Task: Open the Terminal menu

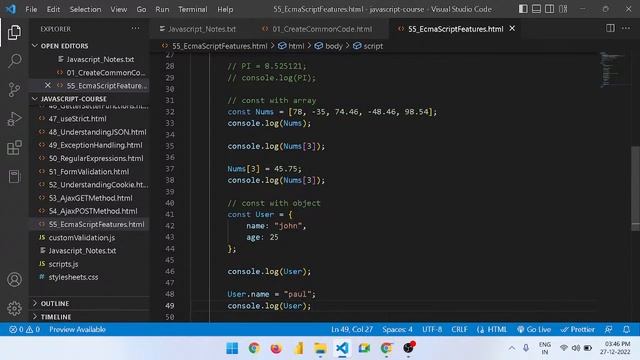Action: coord(193,9)
